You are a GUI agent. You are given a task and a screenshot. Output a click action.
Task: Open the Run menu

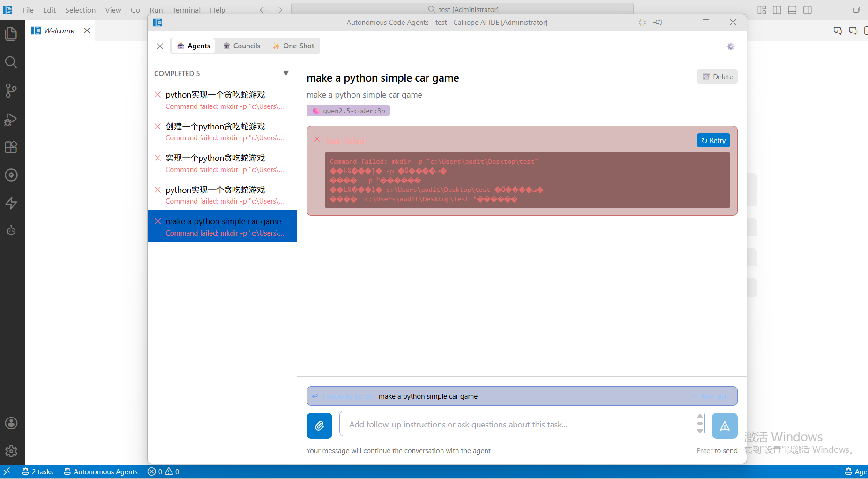click(x=156, y=10)
